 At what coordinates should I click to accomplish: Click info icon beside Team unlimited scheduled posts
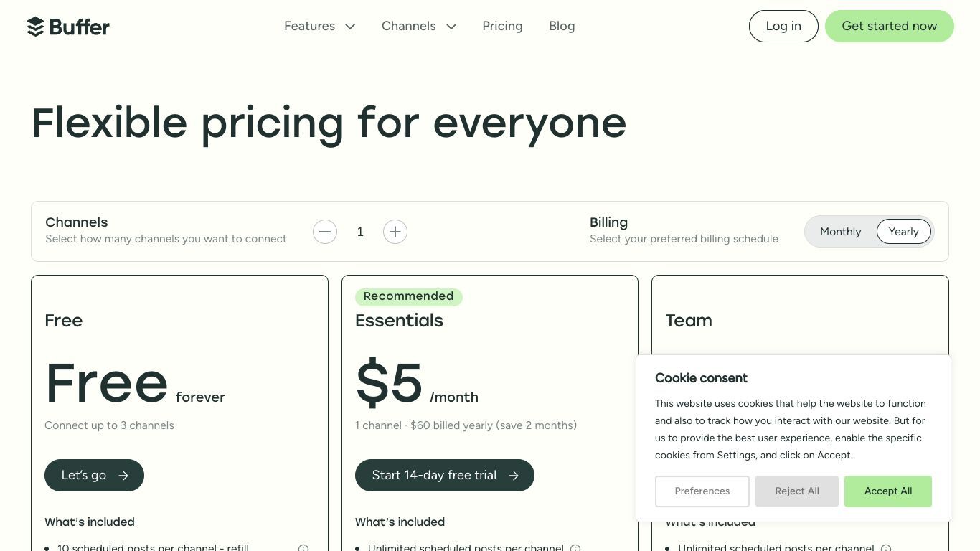[x=886, y=548]
